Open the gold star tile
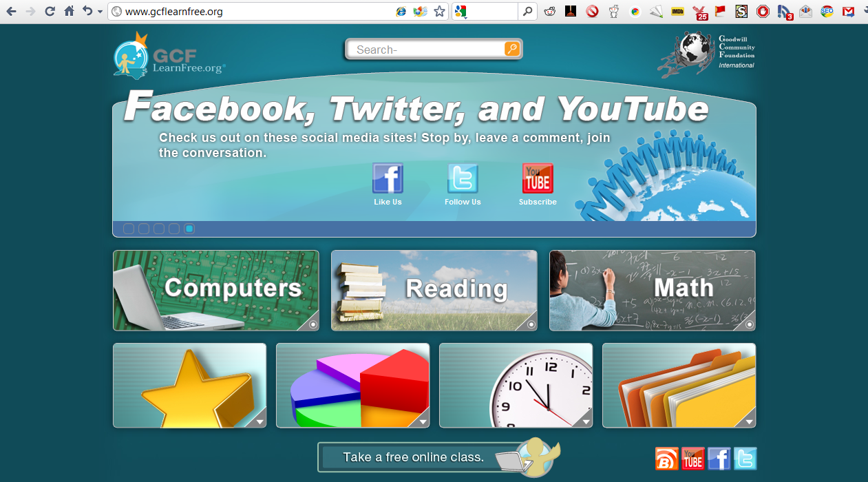868x482 pixels. (x=190, y=386)
